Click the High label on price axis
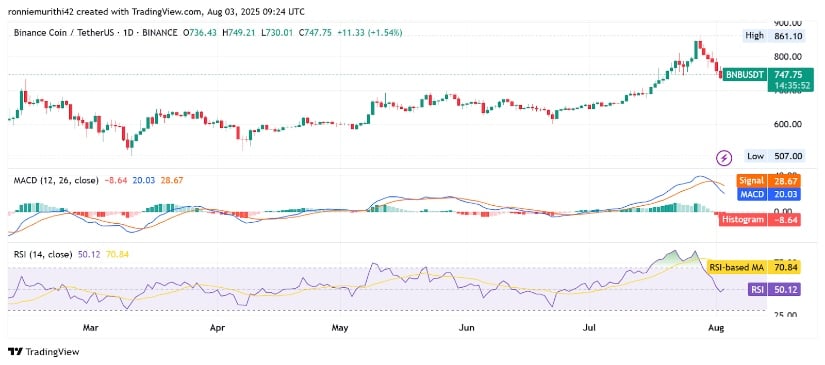Image resolution: width=825 pixels, height=365 pixels. point(753,36)
